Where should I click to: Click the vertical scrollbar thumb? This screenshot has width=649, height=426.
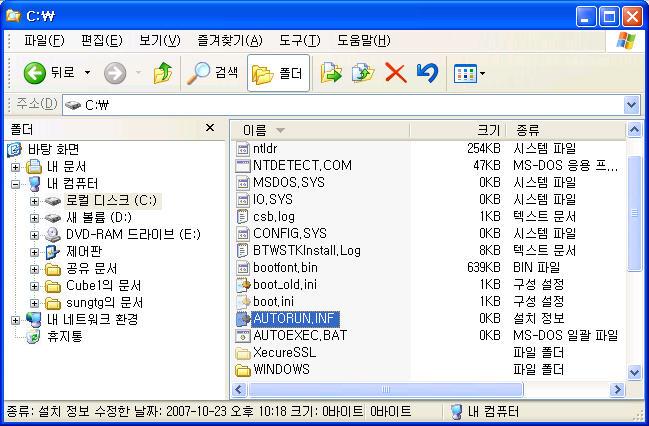click(x=634, y=213)
